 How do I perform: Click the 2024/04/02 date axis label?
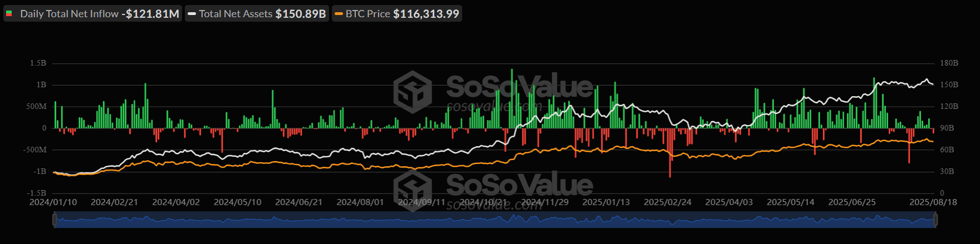pos(176,202)
